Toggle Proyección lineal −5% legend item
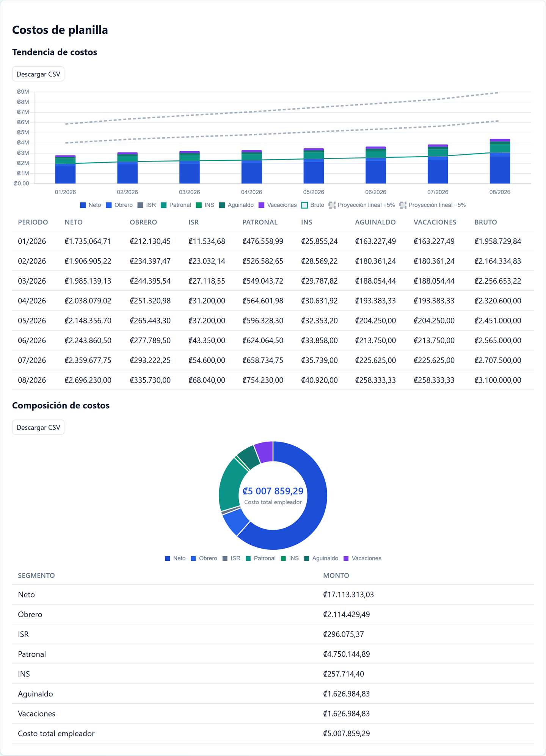This screenshot has height=756, width=546. pyautogui.click(x=433, y=205)
